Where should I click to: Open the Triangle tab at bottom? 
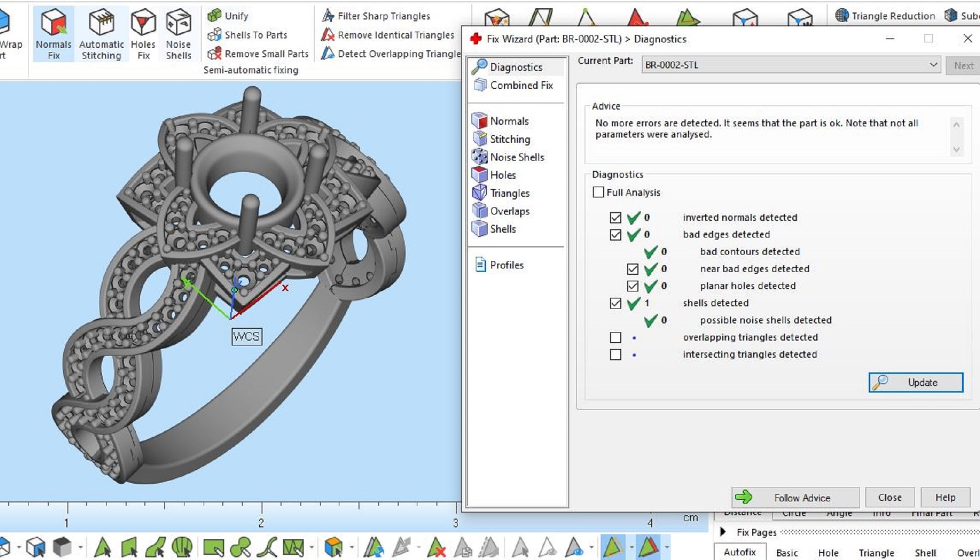coord(876,553)
